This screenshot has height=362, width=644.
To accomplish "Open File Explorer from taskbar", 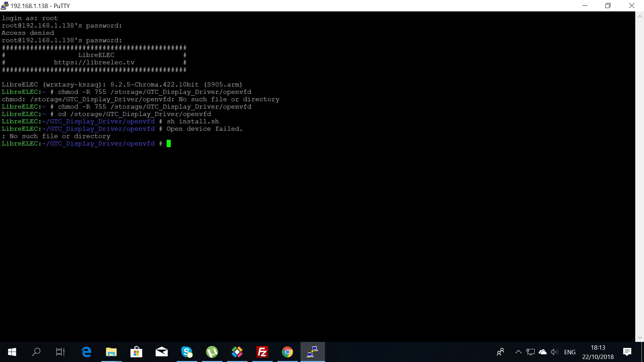I will [x=111, y=352].
